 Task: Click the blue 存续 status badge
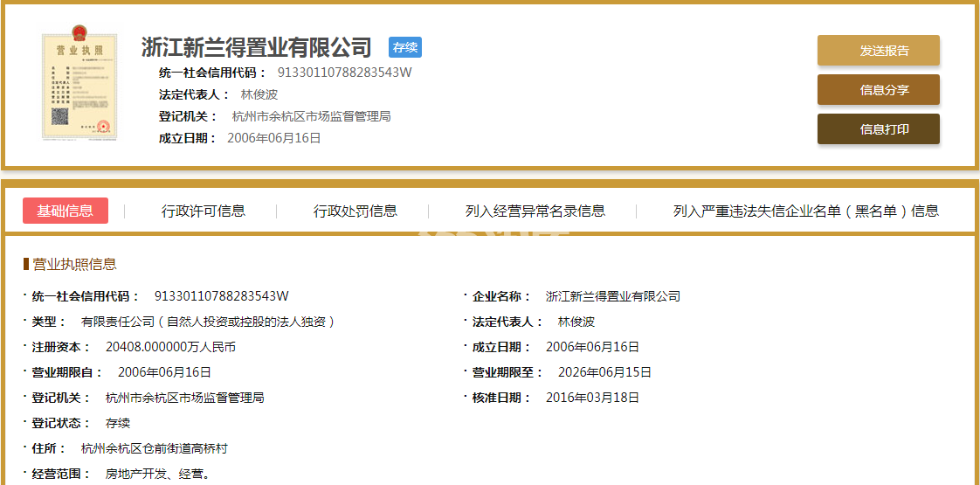coord(405,47)
